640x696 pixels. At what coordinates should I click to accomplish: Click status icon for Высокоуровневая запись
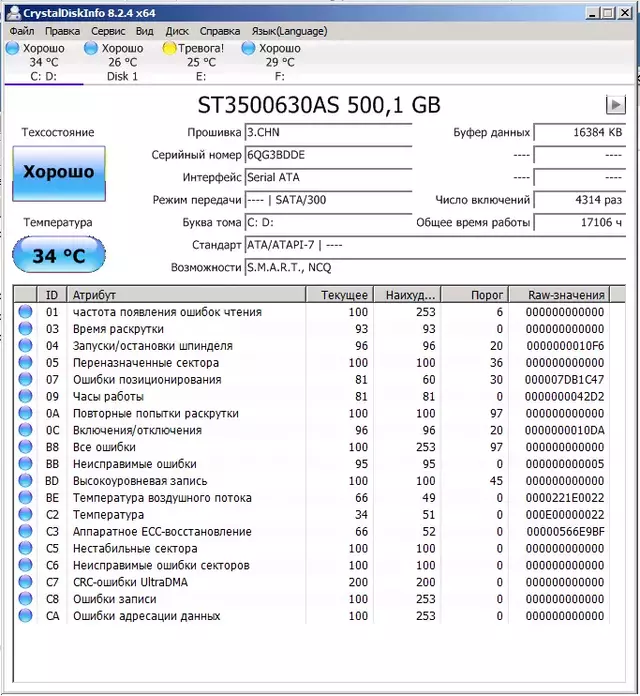point(25,480)
